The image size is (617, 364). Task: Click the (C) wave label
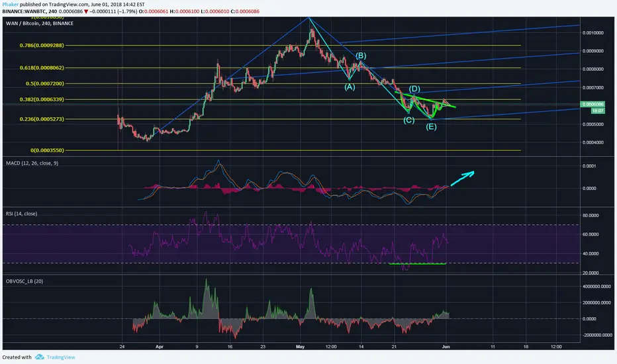[409, 120]
